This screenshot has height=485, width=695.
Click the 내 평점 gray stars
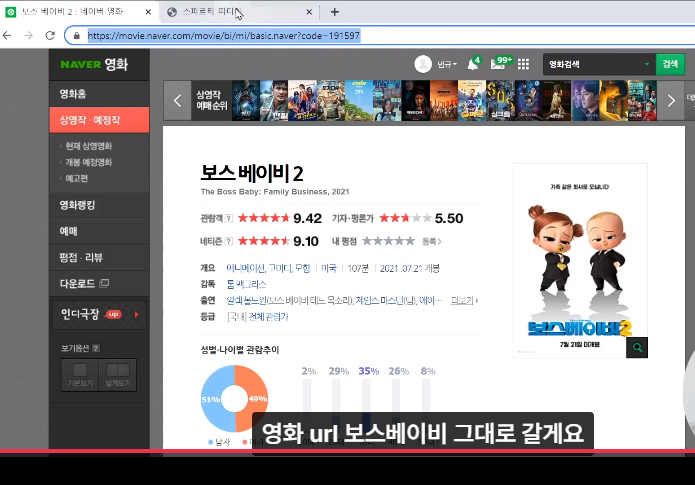[x=388, y=241]
